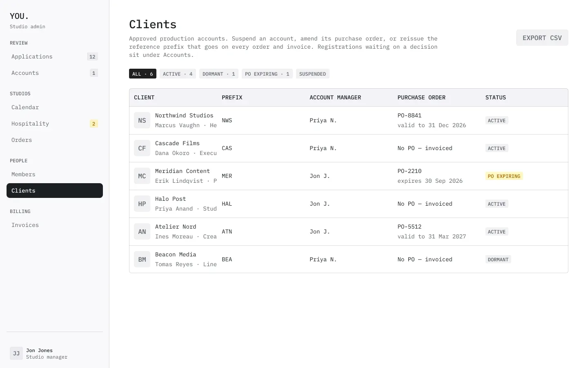Filter by Active · 4

[178, 74]
